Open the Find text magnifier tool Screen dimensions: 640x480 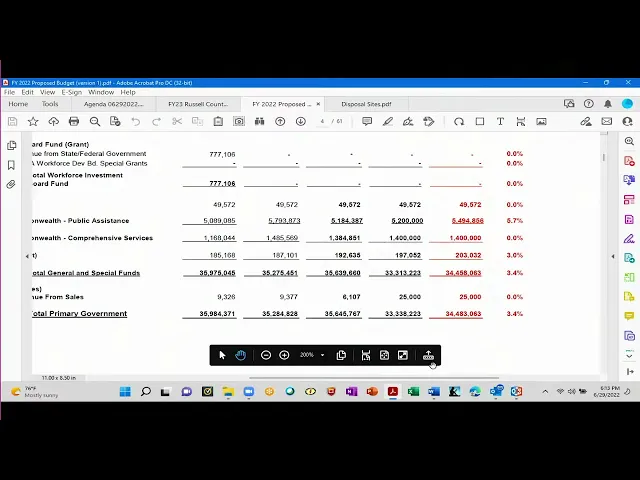(x=95, y=121)
